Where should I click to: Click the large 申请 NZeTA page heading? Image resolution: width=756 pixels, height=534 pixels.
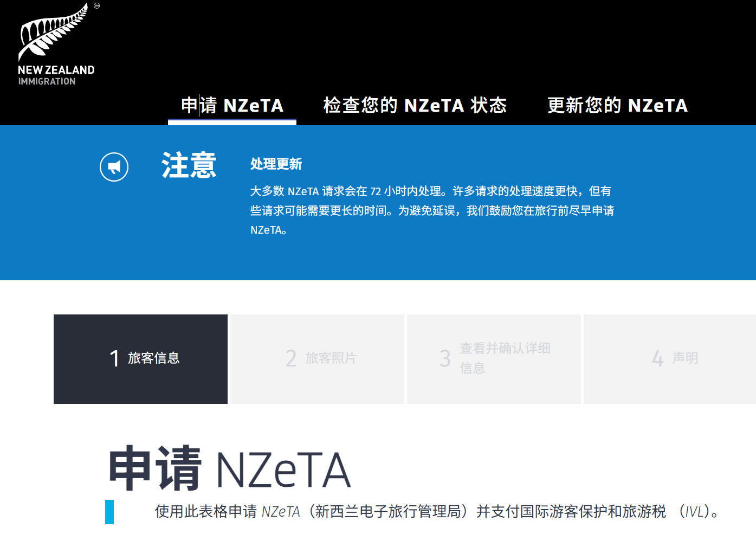point(230,469)
